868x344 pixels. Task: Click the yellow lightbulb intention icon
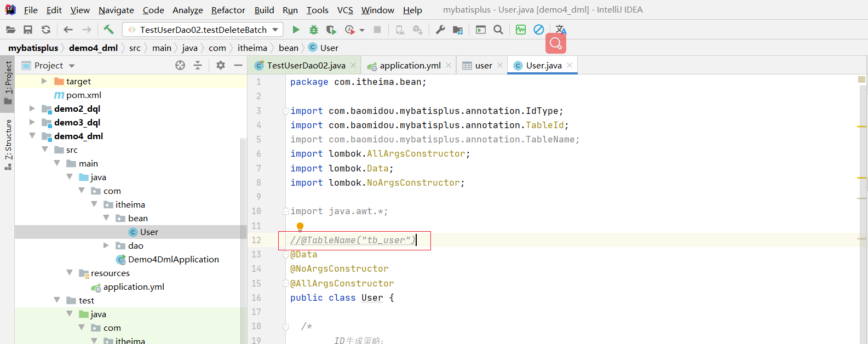[x=300, y=226]
